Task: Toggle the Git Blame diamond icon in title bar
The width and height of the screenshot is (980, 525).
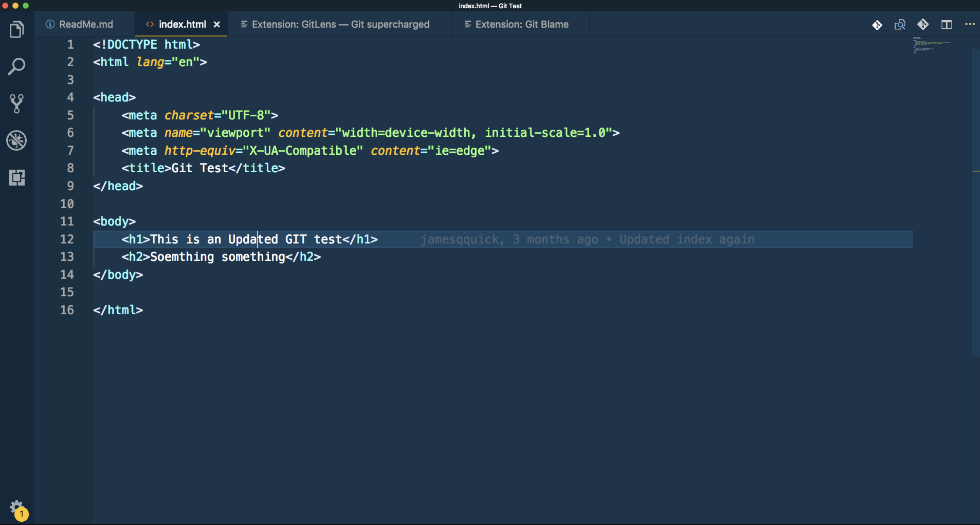Action: pos(923,24)
